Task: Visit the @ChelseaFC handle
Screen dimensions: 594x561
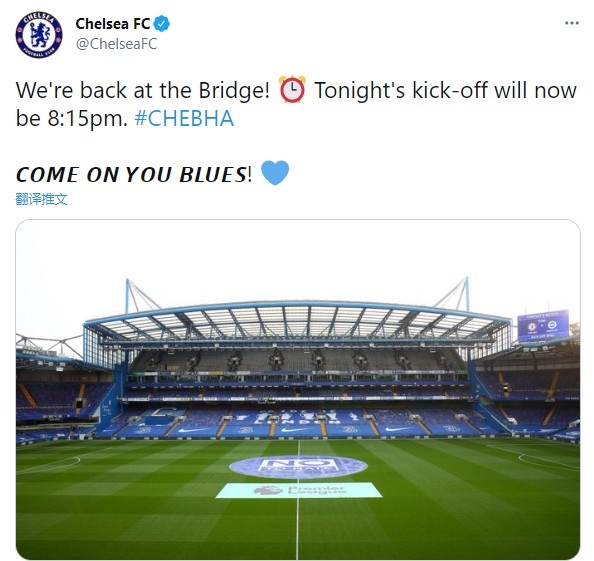Action: pyautogui.click(x=116, y=44)
